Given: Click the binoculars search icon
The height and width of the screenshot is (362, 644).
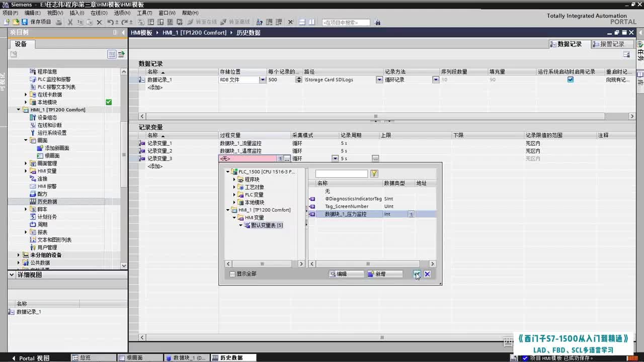Looking at the screenshot, I should coord(377,22).
